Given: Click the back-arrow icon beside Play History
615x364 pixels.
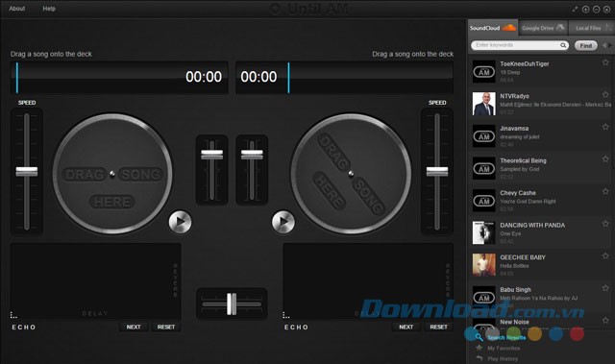Looking at the screenshot, I should coord(479,358).
